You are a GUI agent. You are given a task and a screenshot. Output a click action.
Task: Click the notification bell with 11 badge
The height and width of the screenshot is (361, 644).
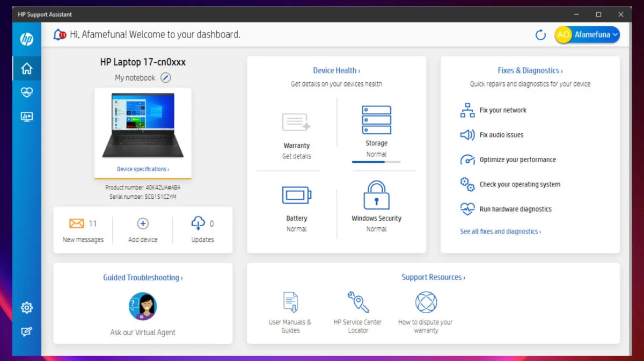(59, 35)
